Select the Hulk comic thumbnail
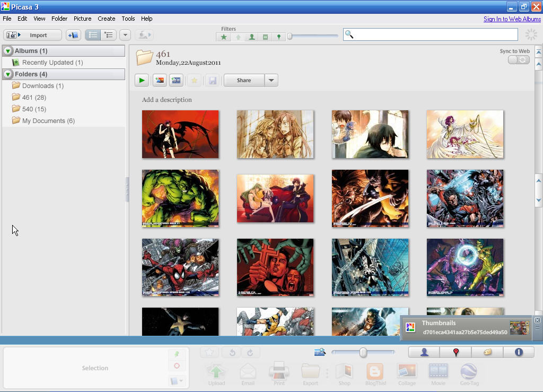This screenshot has width=543, height=392. pos(180,198)
